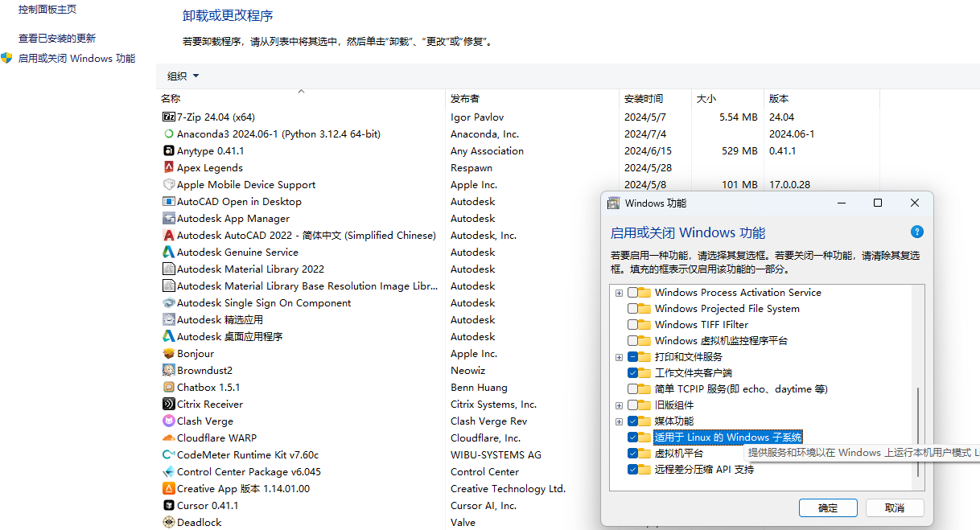Select Autodesk Genuine Service icon
The width and height of the screenshot is (980, 530).
click(x=169, y=253)
